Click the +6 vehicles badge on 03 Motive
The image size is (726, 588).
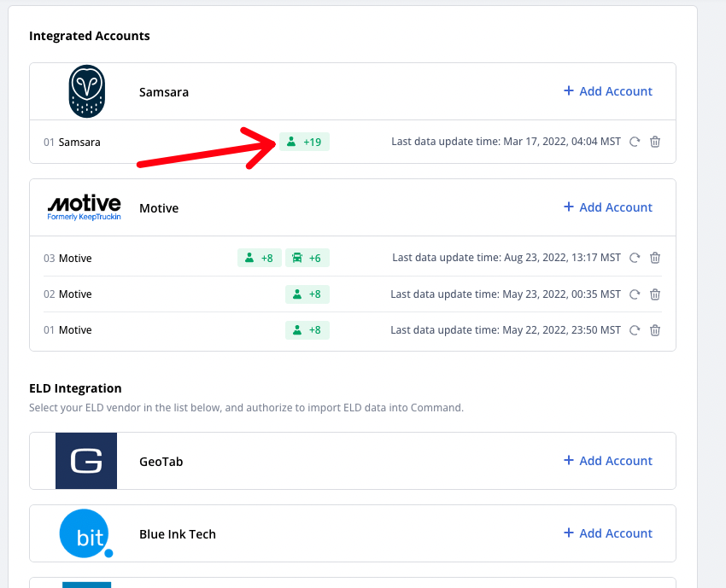(307, 258)
